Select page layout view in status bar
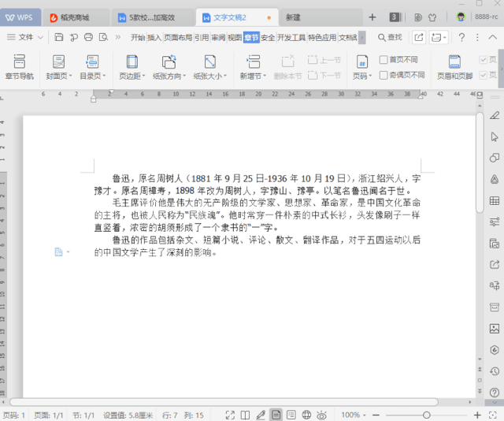 pos(276,415)
